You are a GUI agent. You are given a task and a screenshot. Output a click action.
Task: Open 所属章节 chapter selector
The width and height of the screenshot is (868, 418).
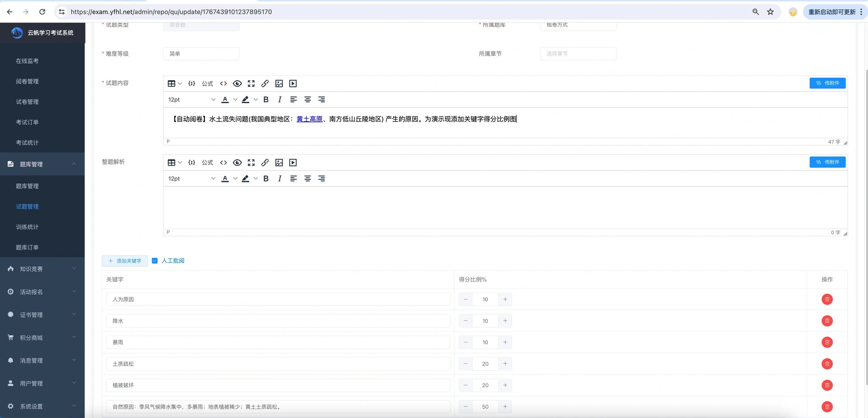click(578, 54)
